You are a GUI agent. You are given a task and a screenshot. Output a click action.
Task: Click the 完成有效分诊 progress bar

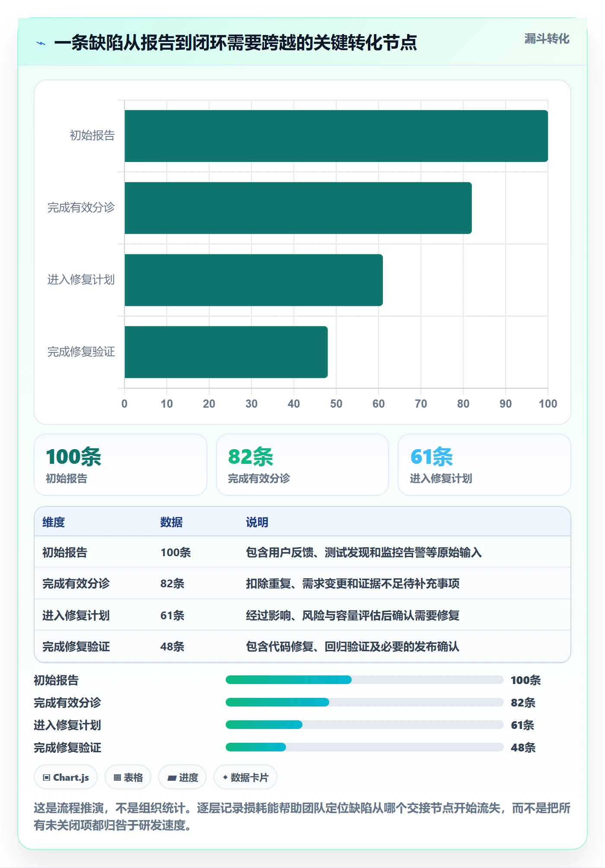364,703
